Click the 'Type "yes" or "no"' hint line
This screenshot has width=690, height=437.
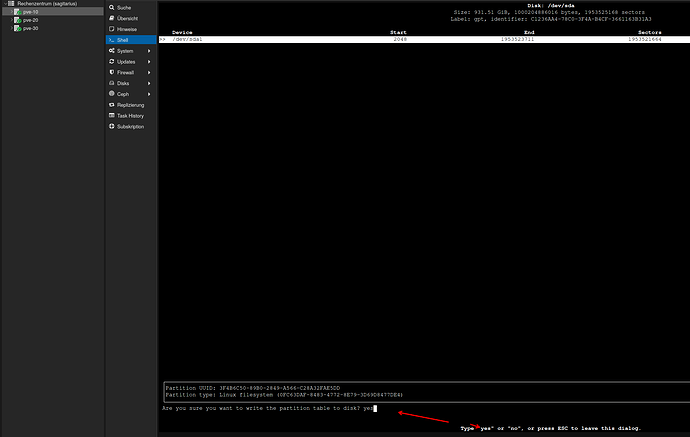pyautogui.click(x=551, y=428)
